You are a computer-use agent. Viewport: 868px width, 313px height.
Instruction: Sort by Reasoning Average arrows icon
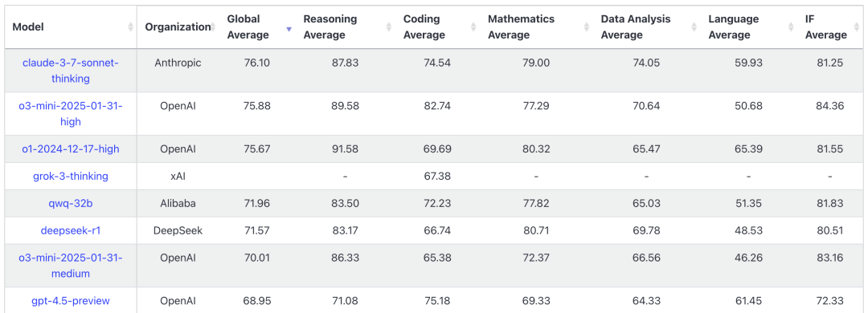(389, 26)
